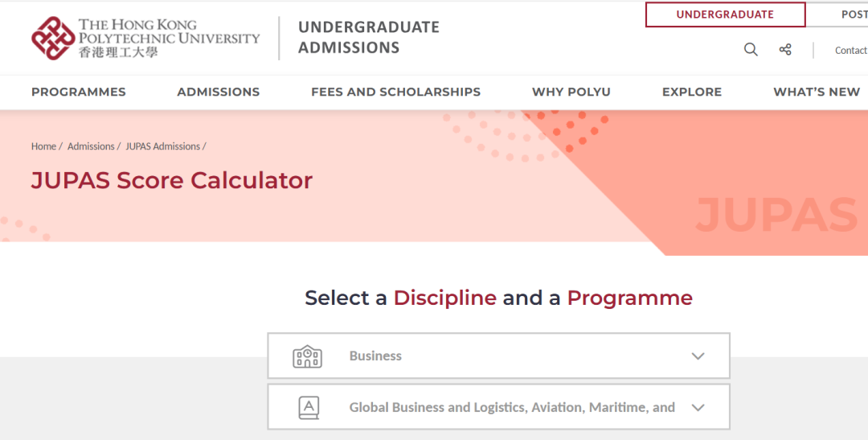Click the share icon

click(x=785, y=50)
